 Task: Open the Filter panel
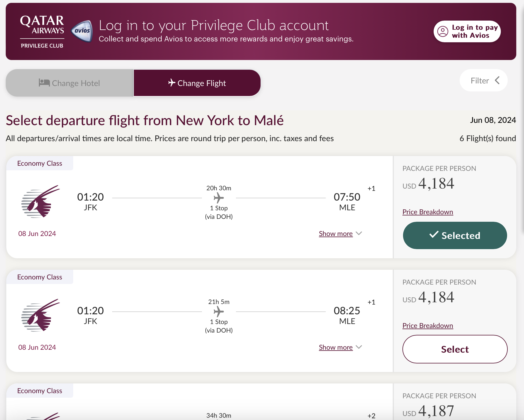(483, 81)
